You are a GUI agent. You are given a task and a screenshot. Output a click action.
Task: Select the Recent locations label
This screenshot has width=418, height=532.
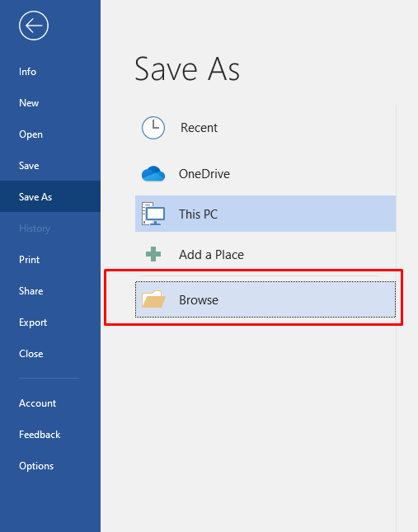199,128
